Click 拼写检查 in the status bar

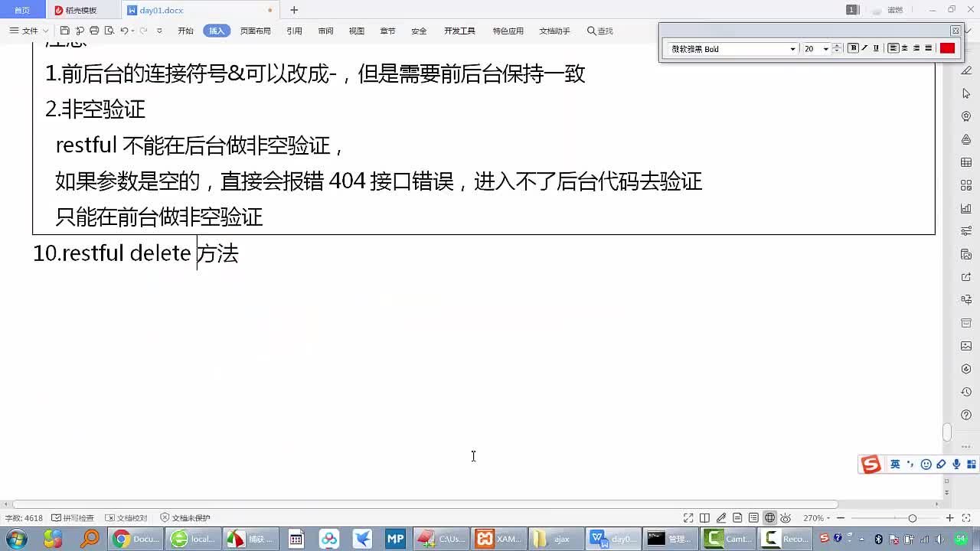coord(73,518)
